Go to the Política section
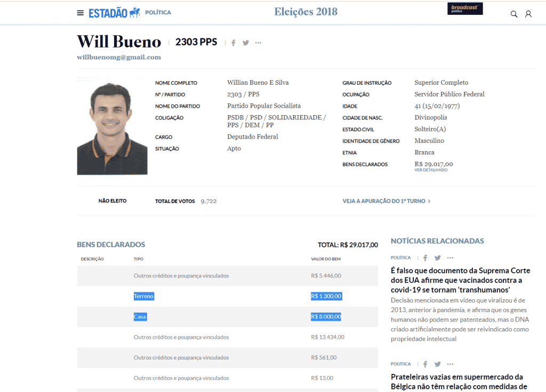The image size is (546, 392). [x=158, y=13]
